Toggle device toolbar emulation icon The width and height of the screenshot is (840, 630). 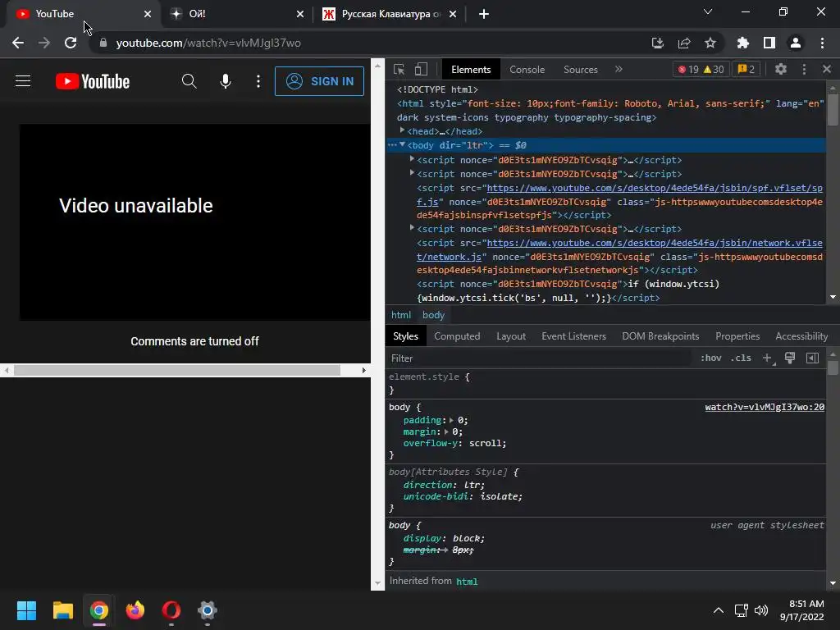421,69
